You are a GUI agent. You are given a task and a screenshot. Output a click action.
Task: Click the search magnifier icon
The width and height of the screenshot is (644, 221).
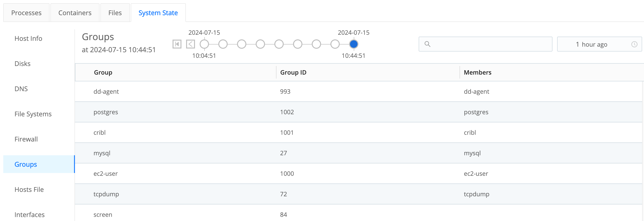coord(428,44)
